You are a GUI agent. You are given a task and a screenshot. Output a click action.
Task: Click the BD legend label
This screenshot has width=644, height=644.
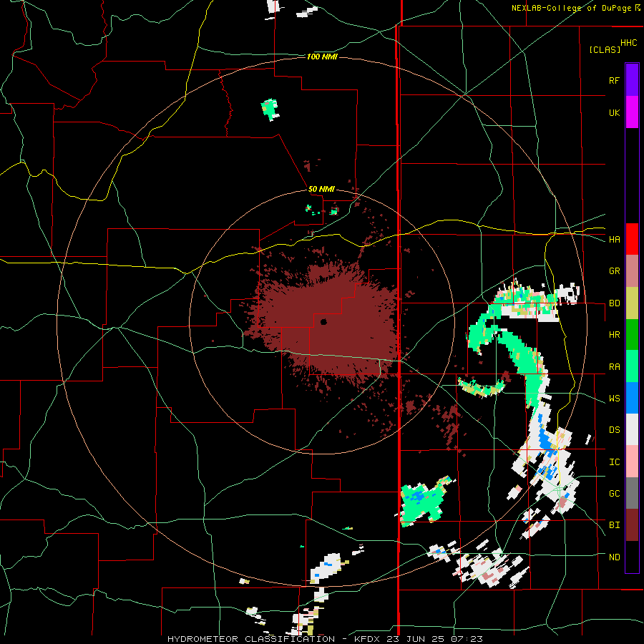614,303
